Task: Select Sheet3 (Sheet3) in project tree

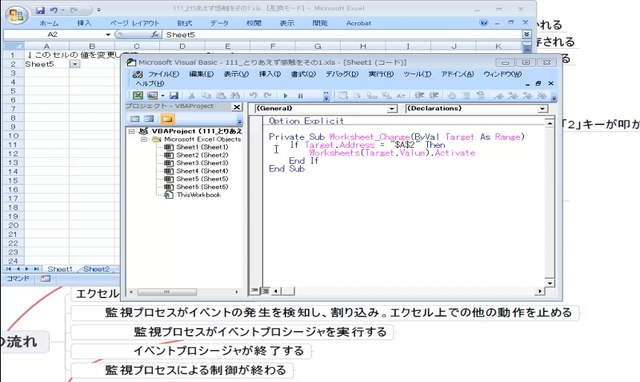Action: tap(202, 163)
